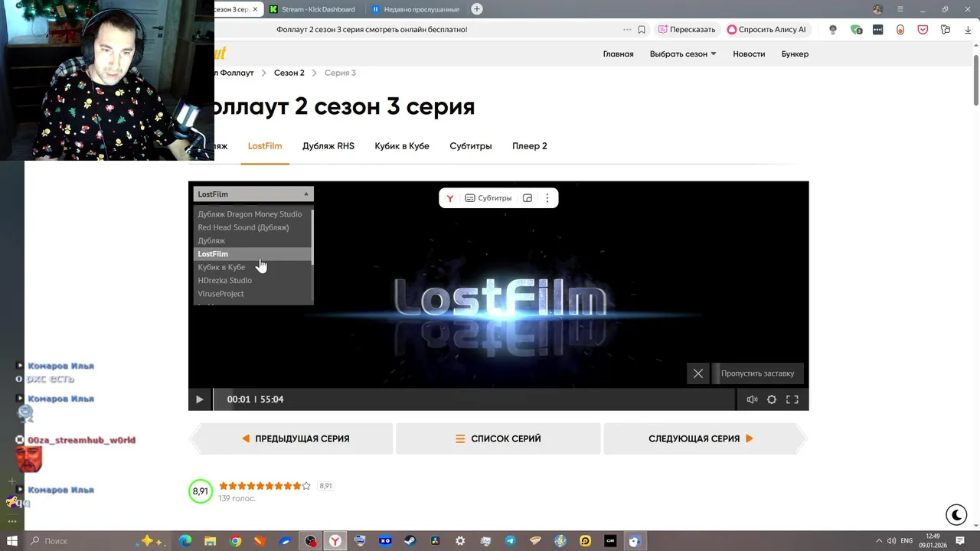Switch ENG keyboard language
This screenshot has height=551, width=980.
click(907, 541)
